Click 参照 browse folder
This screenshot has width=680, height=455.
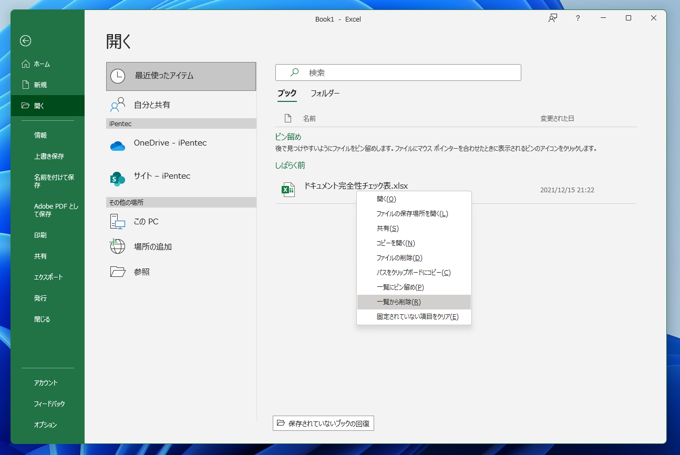pyautogui.click(x=181, y=272)
